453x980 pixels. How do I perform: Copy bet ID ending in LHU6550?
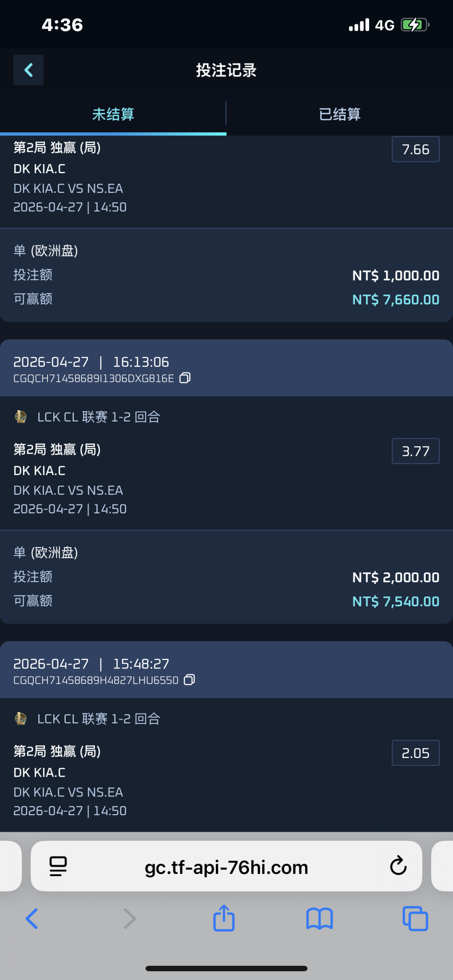click(190, 680)
